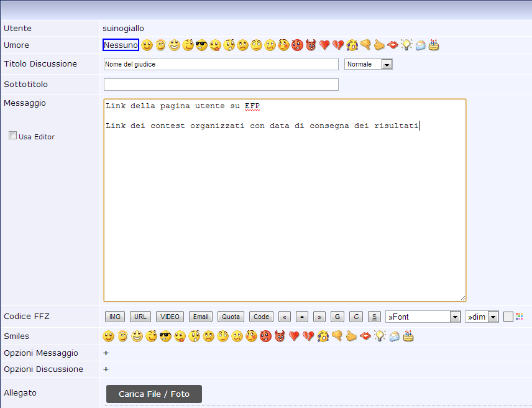
Task: Choose the smiling face in the Umore row
Action: 147,45
